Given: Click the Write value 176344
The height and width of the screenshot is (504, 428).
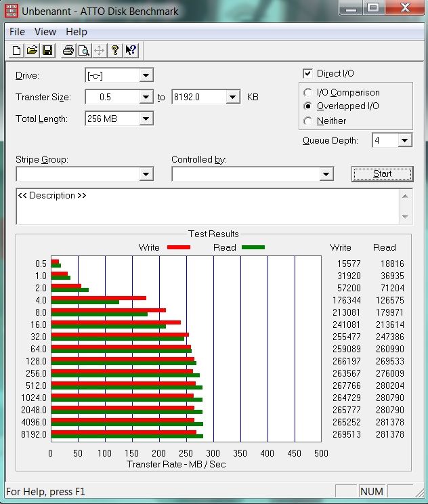Looking at the screenshot, I should pyautogui.click(x=346, y=300).
